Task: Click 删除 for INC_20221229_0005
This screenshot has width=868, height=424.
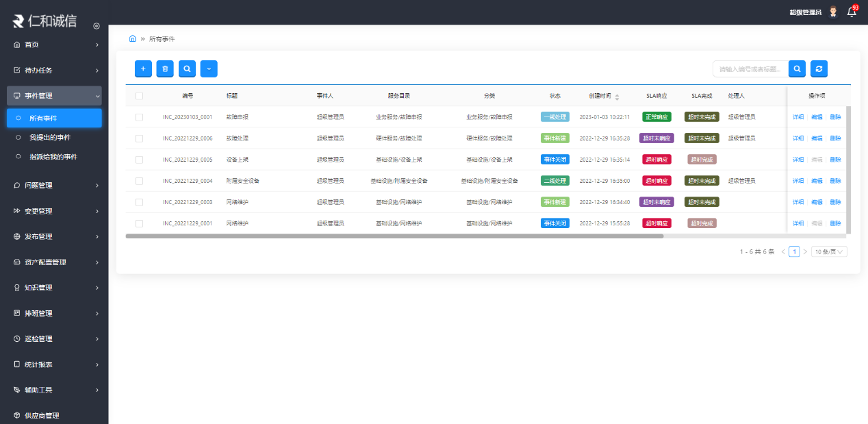Action: [x=835, y=160]
